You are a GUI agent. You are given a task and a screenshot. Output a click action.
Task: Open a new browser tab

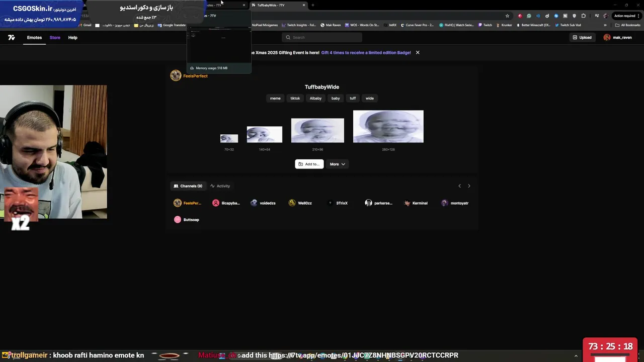click(313, 5)
